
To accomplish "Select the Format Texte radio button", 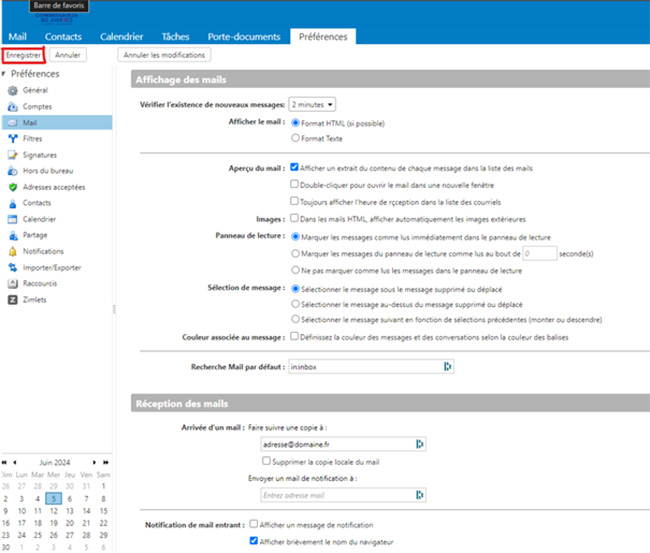I will [x=295, y=138].
